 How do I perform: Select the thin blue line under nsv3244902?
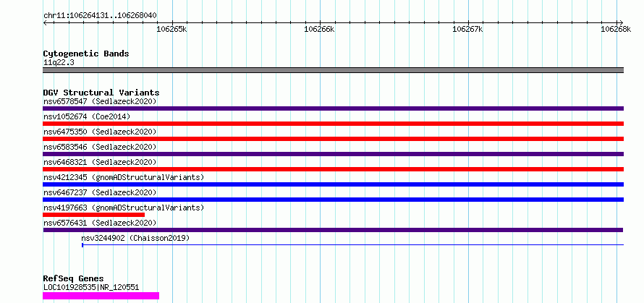(x=353, y=245)
